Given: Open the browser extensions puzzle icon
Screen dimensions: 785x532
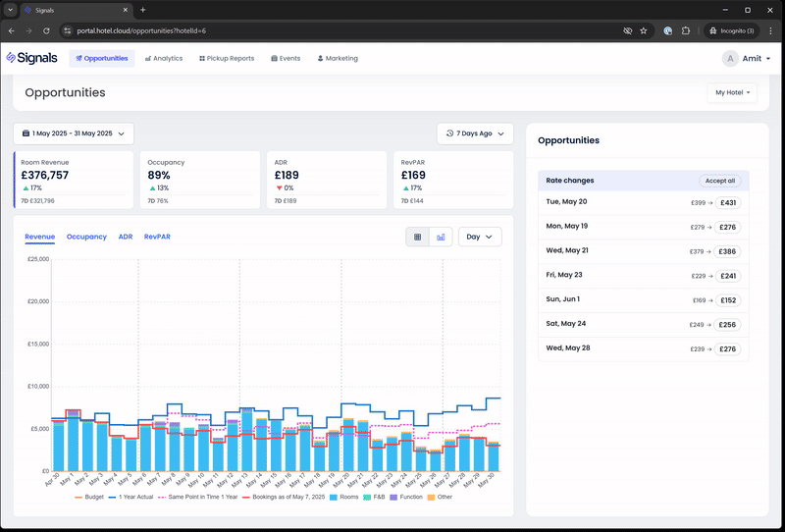Looking at the screenshot, I should pyautogui.click(x=686, y=30).
